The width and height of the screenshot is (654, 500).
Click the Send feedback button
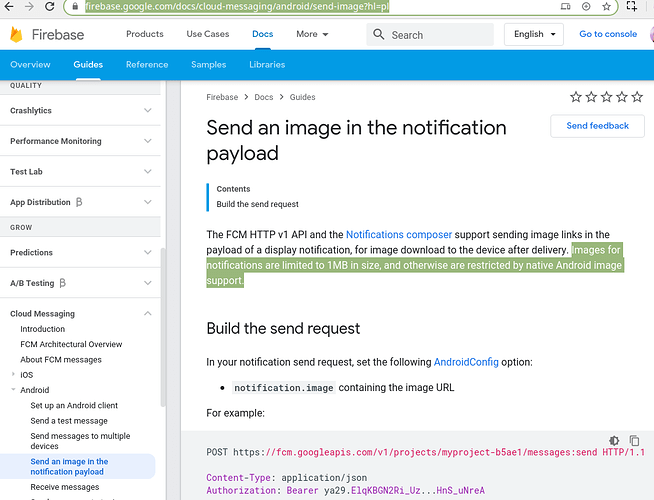[x=597, y=126]
